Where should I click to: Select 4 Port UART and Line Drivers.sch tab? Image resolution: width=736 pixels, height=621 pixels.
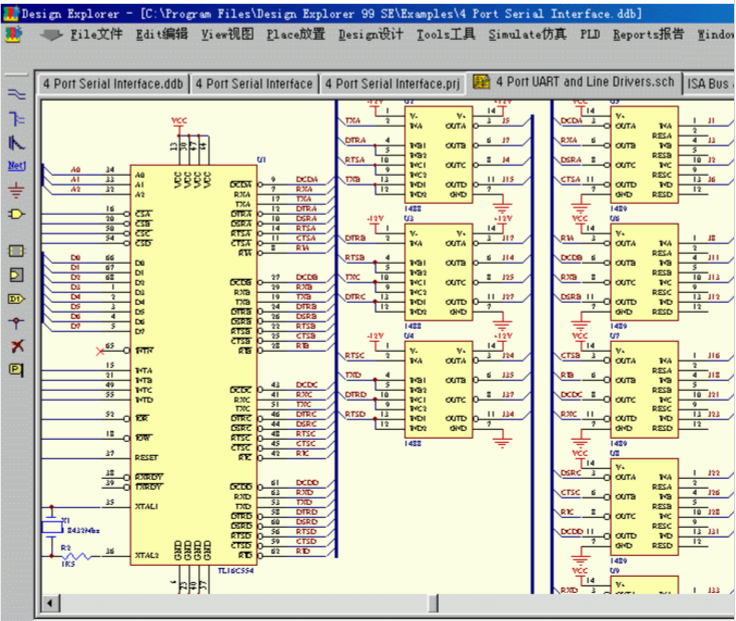point(574,83)
